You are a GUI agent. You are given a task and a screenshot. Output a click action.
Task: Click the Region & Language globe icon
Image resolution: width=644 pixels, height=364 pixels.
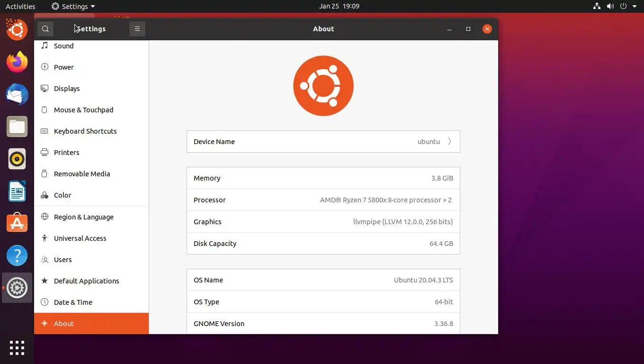pyautogui.click(x=45, y=217)
